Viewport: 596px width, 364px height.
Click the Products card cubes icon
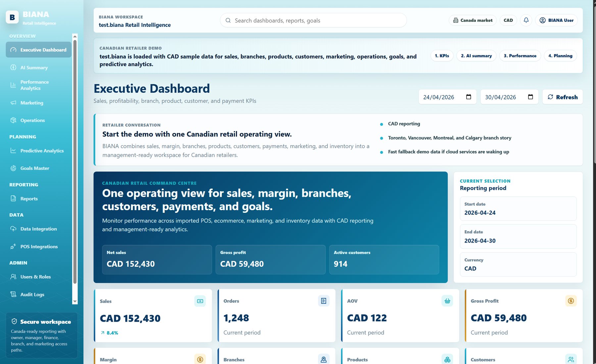pos(447,359)
